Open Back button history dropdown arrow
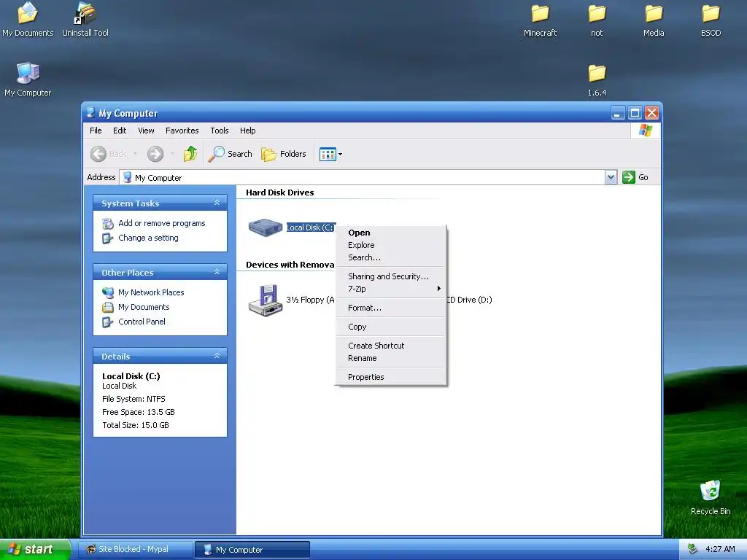 [135, 154]
